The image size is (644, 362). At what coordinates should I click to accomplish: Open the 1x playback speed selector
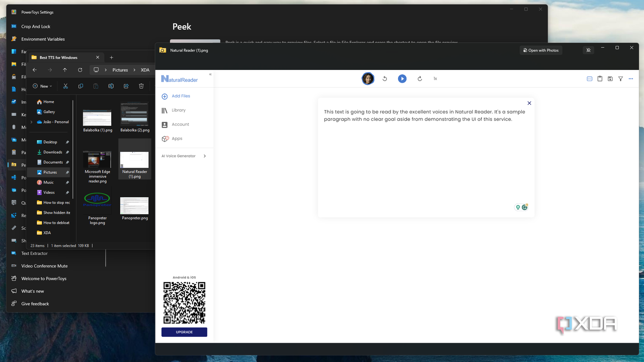coord(435,78)
